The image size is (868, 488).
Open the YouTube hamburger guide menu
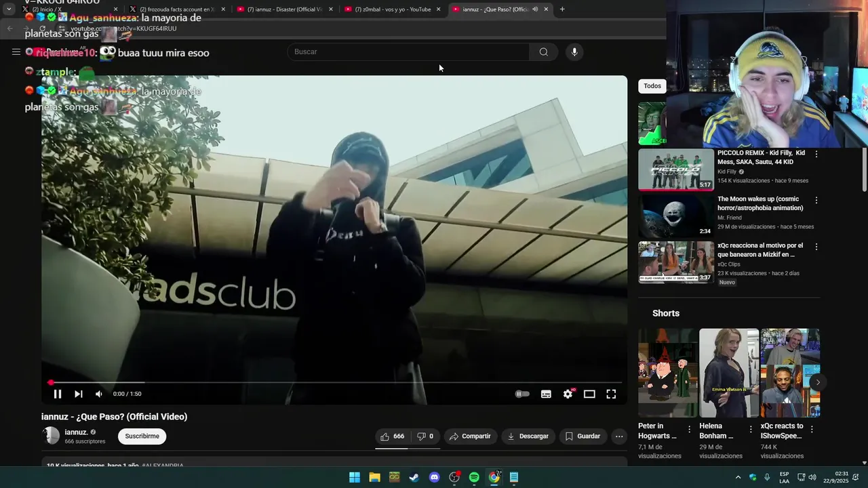click(x=16, y=52)
